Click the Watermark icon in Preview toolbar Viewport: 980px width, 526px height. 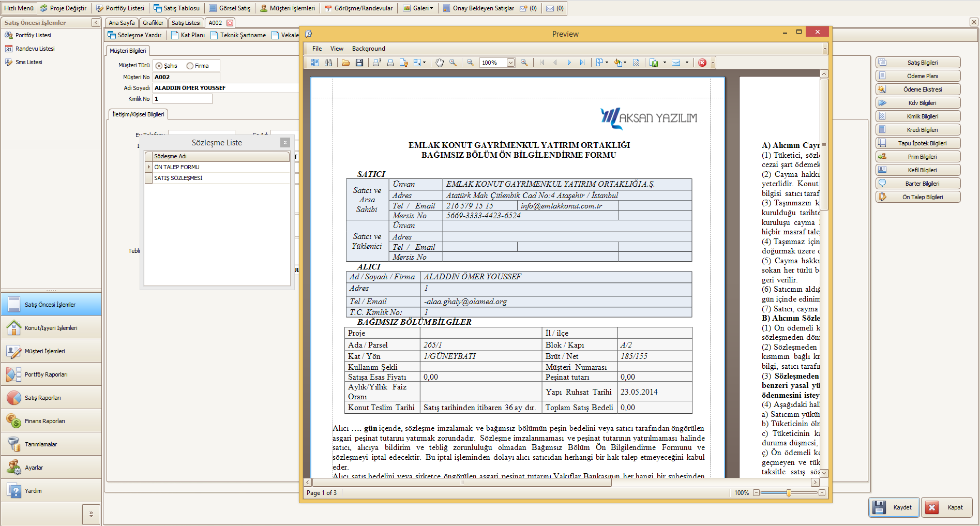(x=636, y=63)
